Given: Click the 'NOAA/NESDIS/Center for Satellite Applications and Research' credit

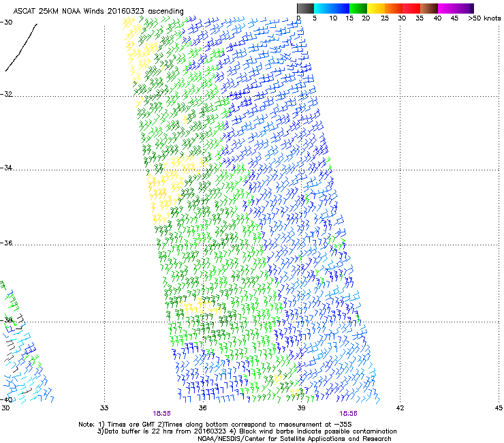Looking at the screenshot, I should (294, 439).
